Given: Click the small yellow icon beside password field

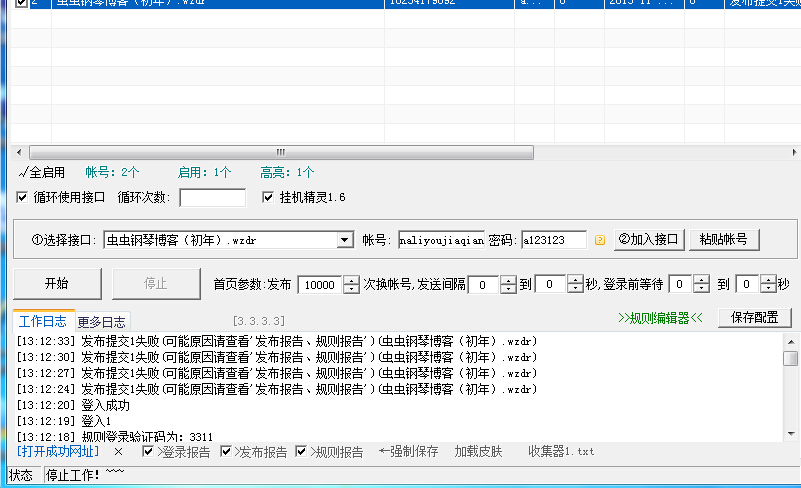Looking at the screenshot, I should 600,240.
